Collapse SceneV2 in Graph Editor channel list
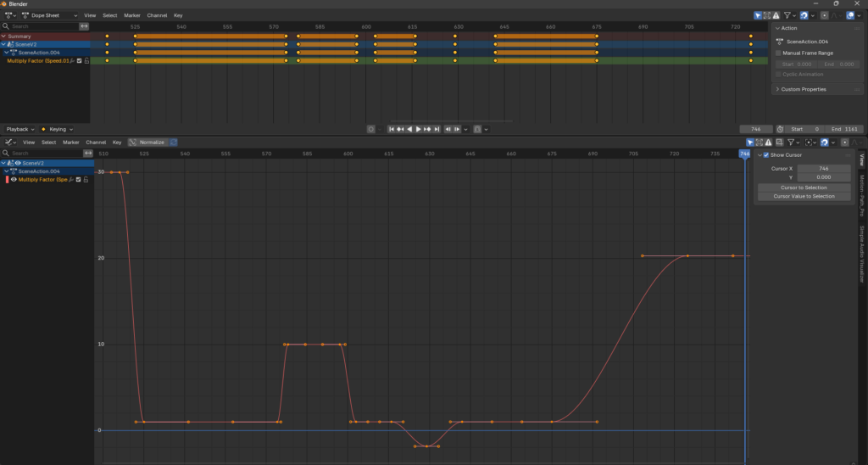Viewport: 868px width, 465px height. 3,164
